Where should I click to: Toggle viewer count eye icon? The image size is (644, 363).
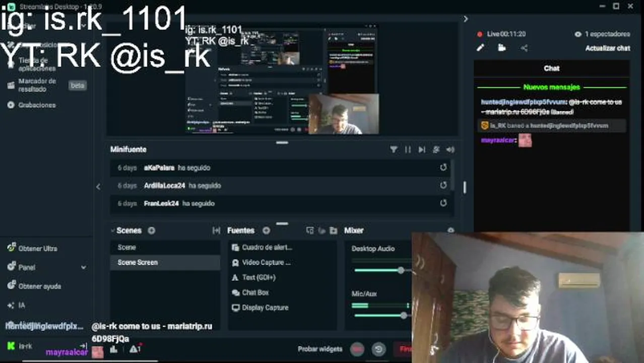[578, 34]
